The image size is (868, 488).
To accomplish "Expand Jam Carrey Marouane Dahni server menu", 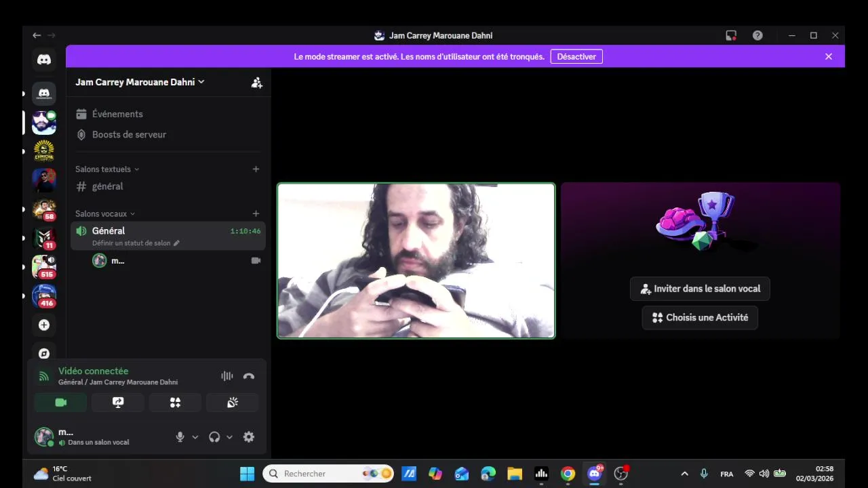I will 140,82.
